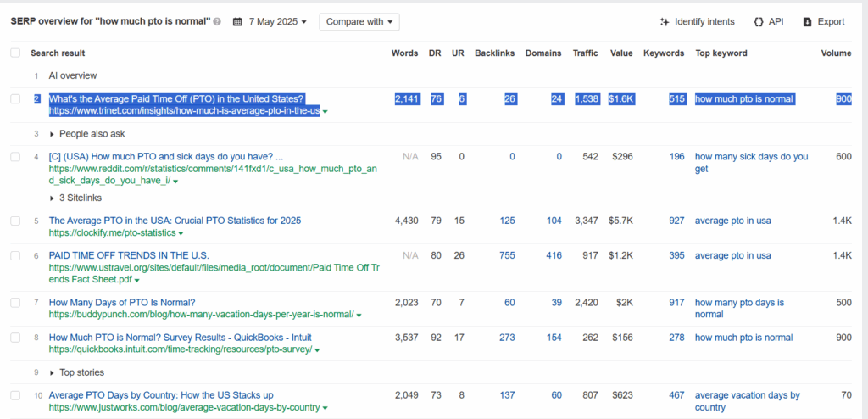Toggle the select-all checkbox in the header row
The width and height of the screenshot is (868, 419).
pyautogui.click(x=15, y=53)
